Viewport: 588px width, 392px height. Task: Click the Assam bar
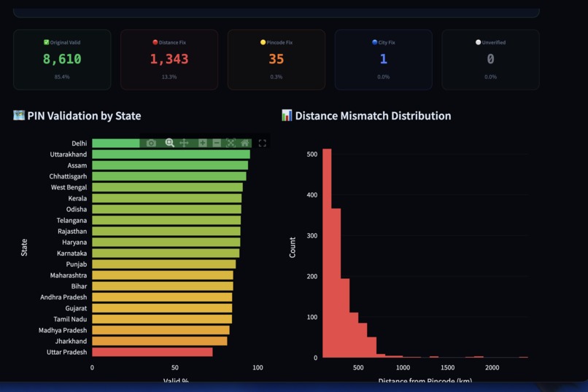tap(170, 165)
